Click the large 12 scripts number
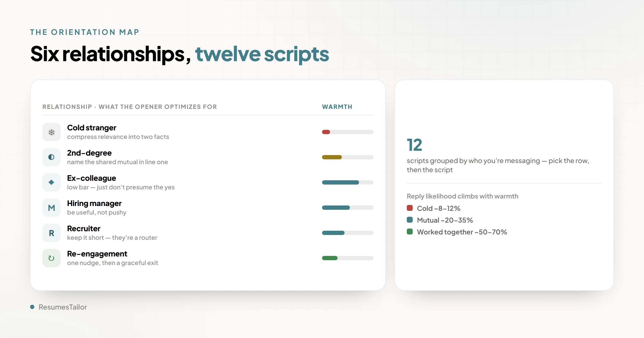The image size is (644, 338). (x=414, y=145)
